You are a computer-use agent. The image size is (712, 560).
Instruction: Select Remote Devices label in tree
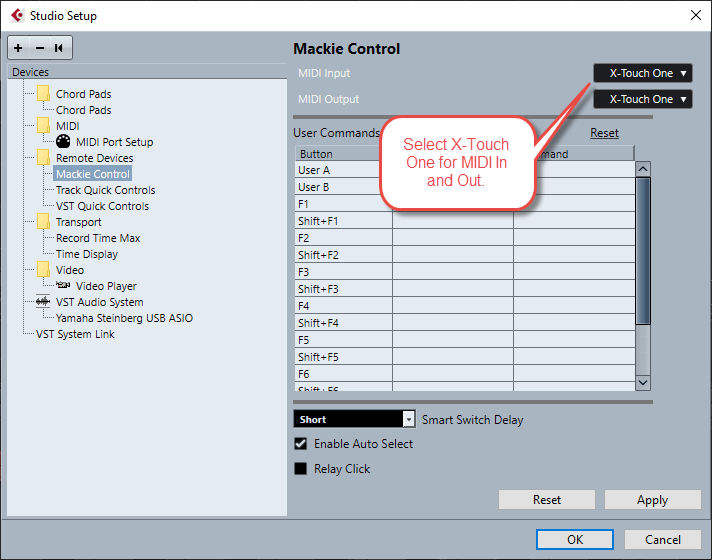point(94,158)
